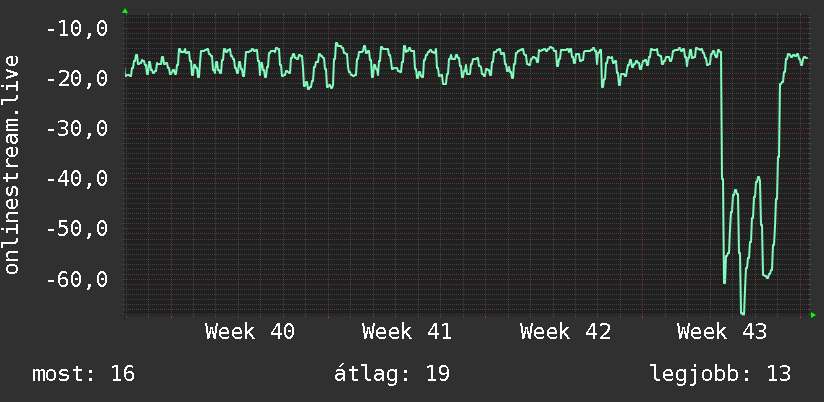Click the -20,0 Y-axis label
The width and height of the screenshot is (824, 402).
click(x=77, y=79)
